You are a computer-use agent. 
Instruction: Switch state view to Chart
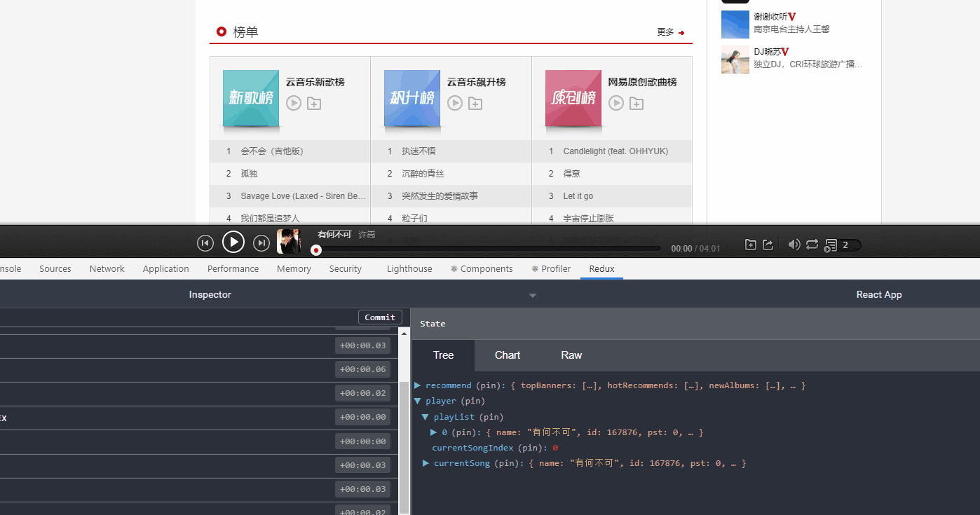click(508, 355)
